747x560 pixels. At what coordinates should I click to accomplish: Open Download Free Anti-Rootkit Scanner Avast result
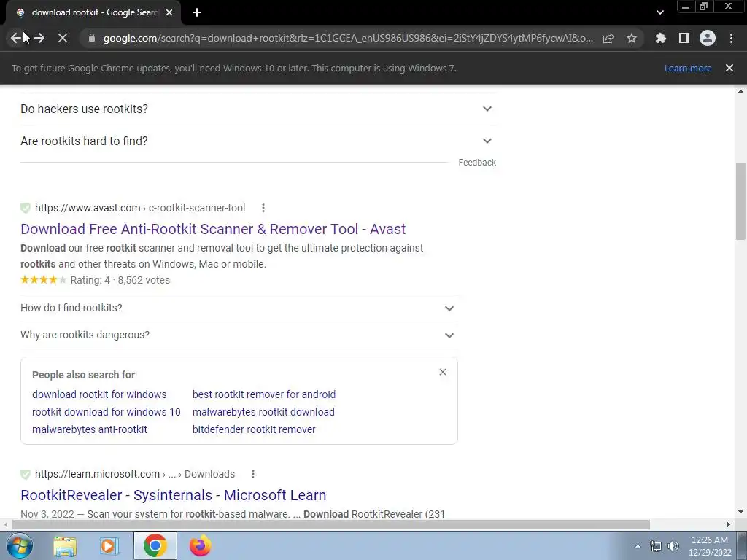pos(213,229)
